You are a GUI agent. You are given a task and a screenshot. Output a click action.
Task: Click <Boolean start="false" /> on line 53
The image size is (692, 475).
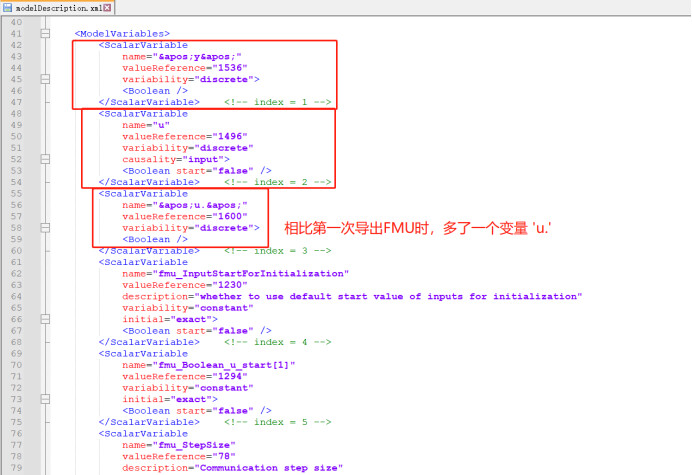coord(197,171)
